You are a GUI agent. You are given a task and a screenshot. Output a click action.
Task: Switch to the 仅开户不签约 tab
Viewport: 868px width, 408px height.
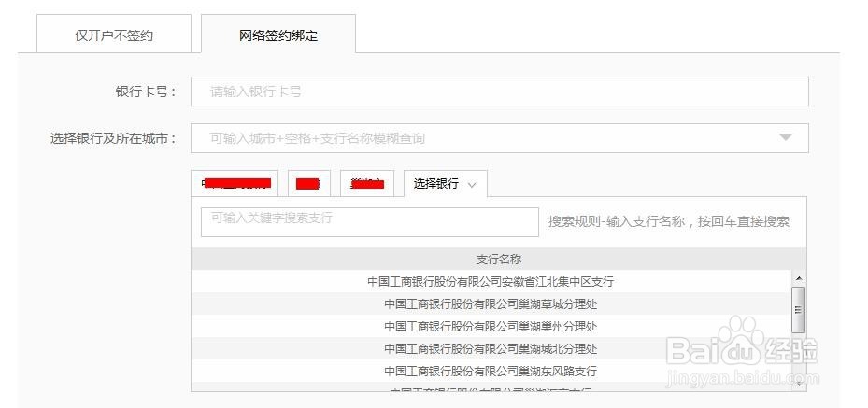[114, 35]
